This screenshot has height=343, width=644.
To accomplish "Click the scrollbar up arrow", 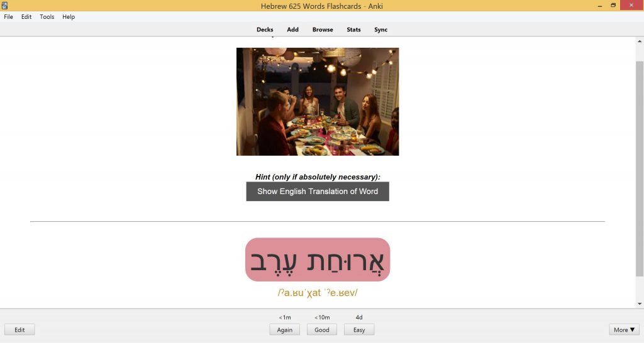I will [640, 41].
